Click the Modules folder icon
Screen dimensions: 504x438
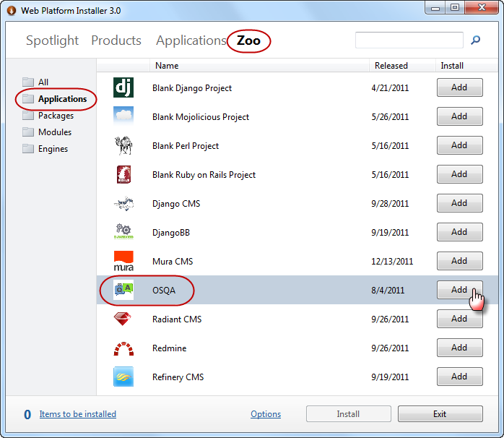point(28,132)
